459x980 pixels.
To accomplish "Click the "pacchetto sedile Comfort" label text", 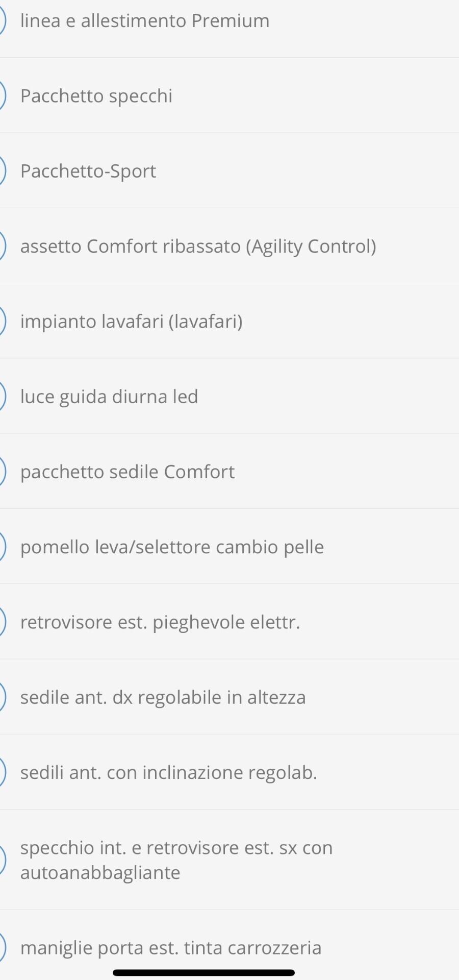I will point(127,472).
